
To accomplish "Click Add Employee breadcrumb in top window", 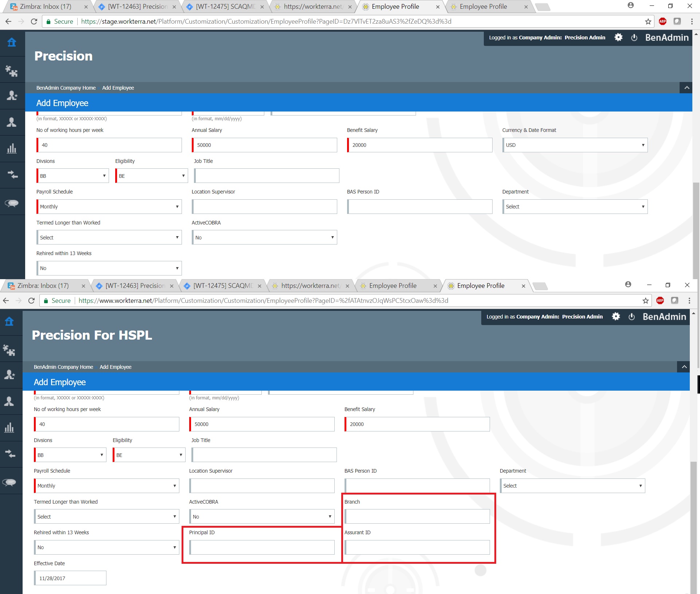I will [x=118, y=88].
